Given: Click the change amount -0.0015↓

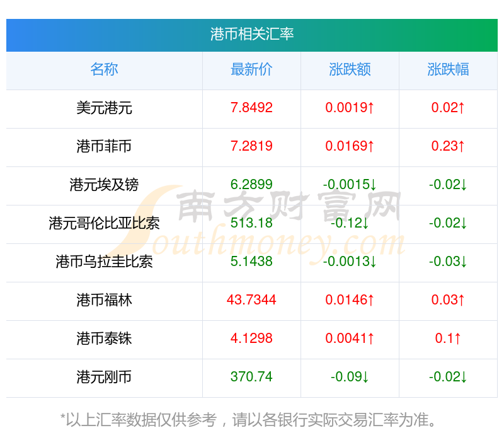Looking at the screenshot, I should (x=350, y=184).
